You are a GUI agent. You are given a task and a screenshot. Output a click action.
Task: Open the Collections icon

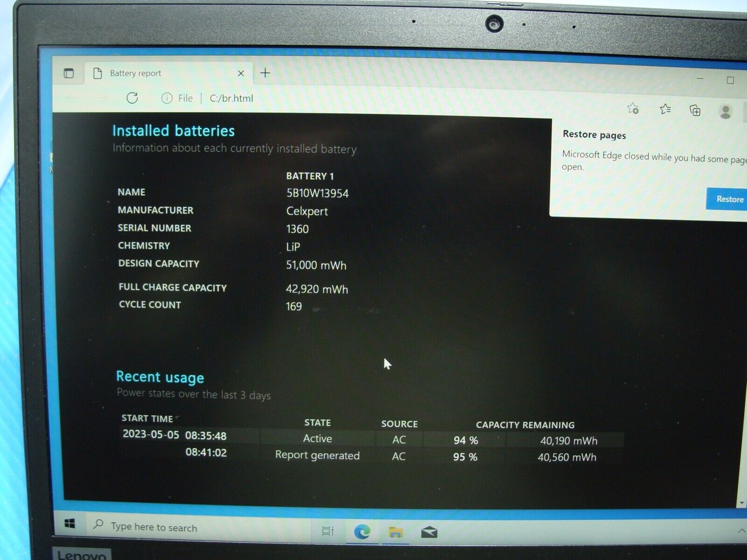click(x=695, y=110)
